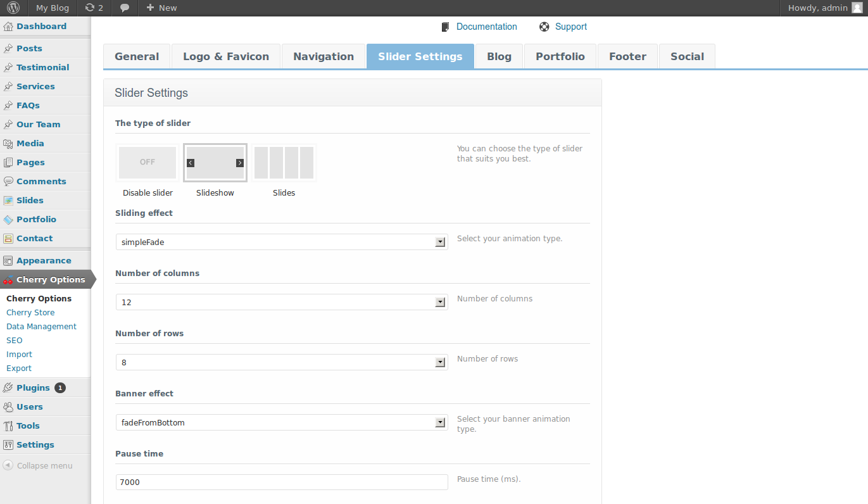Open the Documentation book icon
The width and height of the screenshot is (868, 504).
click(x=445, y=27)
